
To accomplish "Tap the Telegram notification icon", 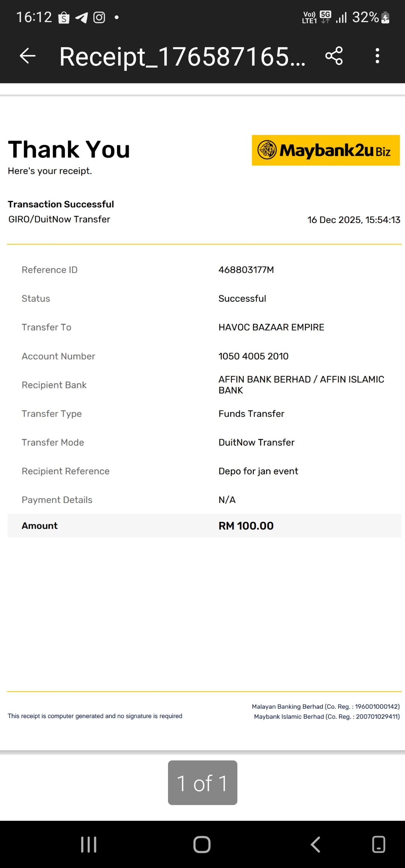I will point(81,18).
